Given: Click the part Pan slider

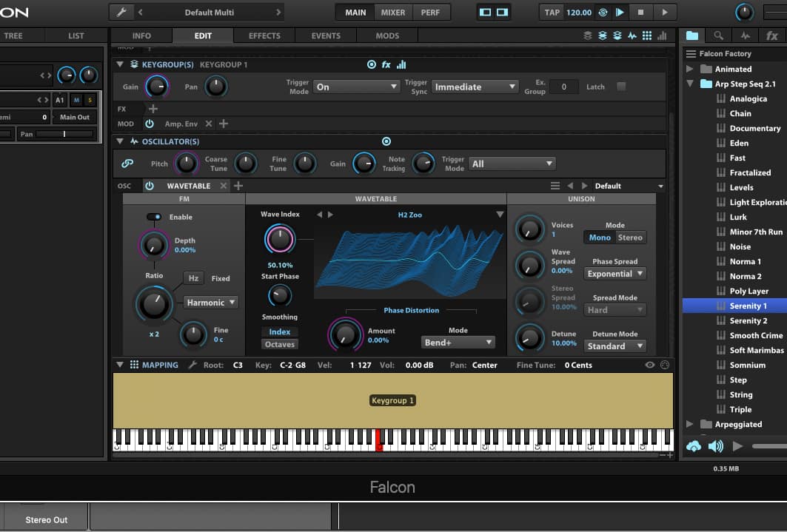Looking at the screenshot, I should point(64,135).
